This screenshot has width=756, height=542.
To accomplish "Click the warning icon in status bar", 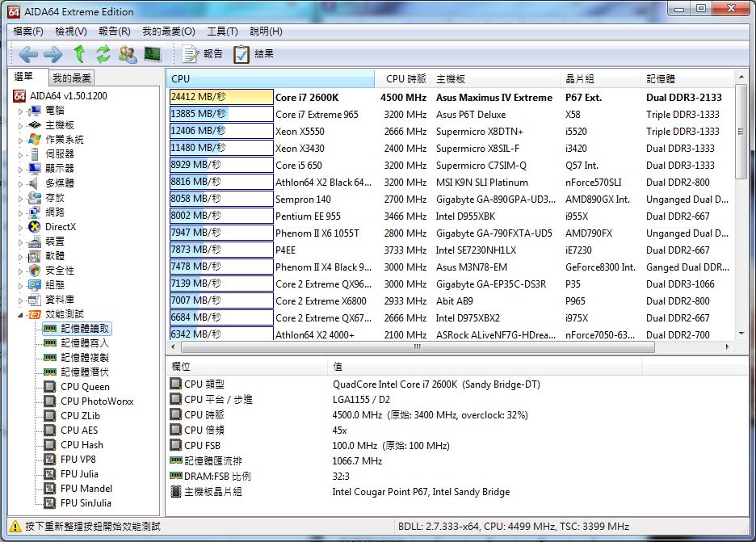I will click(15, 527).
